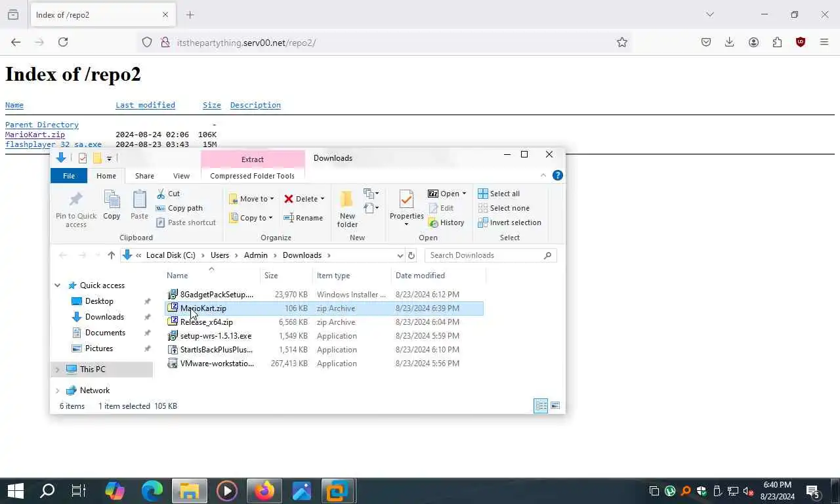Select the Home ribbon tab
The height and width of the screenshot is (504, 840).
click(x=106, y=175)
